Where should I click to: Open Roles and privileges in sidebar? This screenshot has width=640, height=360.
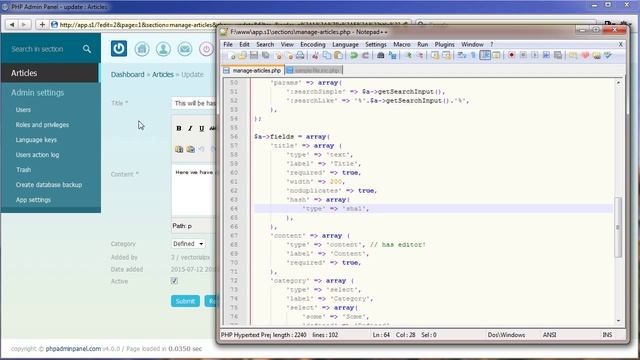[x=42, y=125]
